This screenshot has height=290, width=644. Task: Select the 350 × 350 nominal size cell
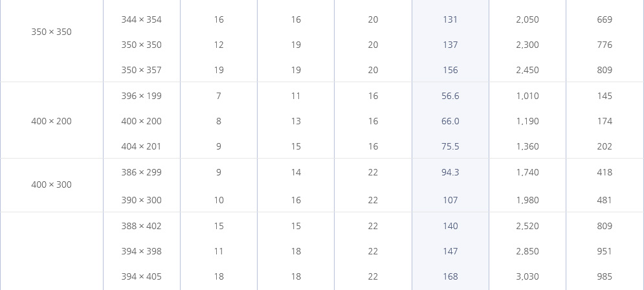(x=51, y=32)
